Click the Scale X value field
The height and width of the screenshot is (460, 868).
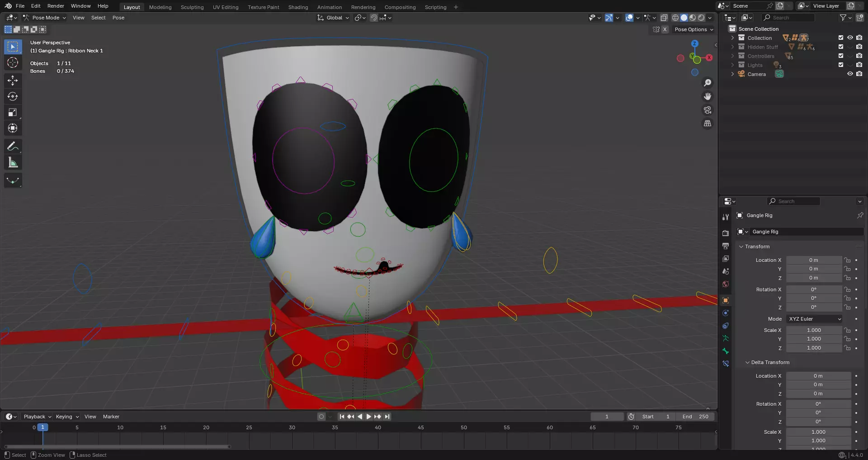pos(814,330)
